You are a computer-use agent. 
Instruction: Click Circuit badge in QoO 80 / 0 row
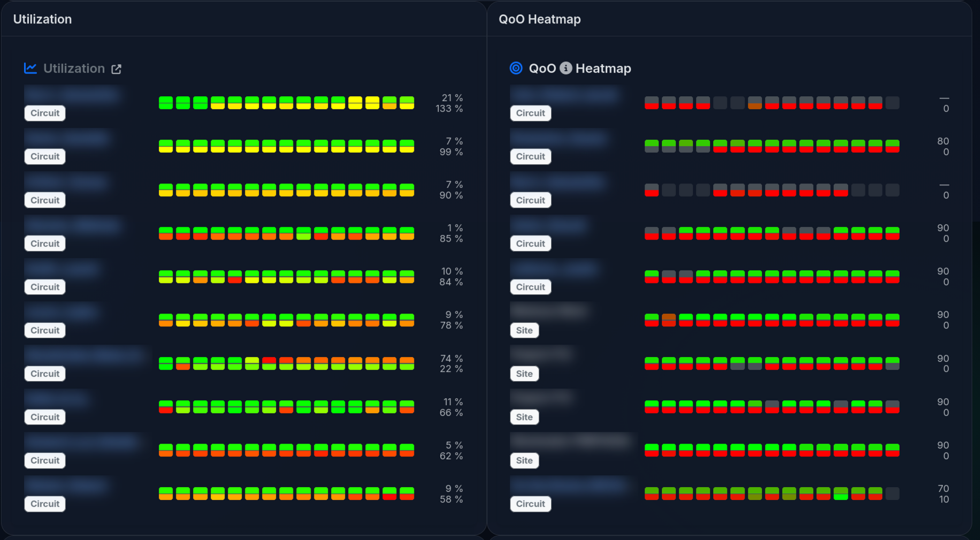click(530, 156)
